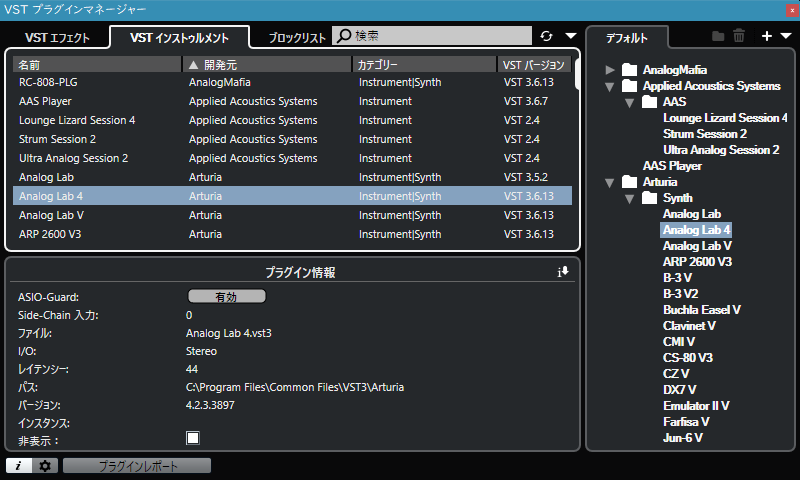
Task: Select Farfisa V in tree
Action: 686,422
